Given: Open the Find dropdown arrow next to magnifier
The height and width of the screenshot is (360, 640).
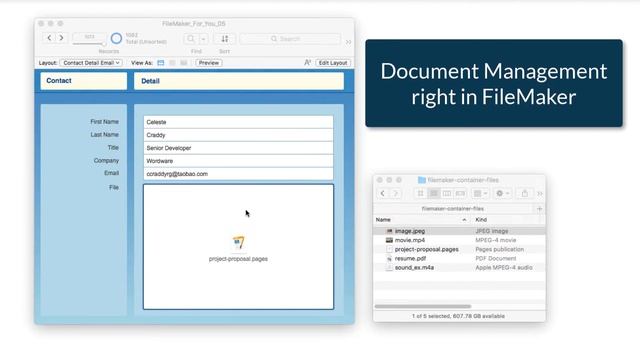Looking at the screenshot, I should point(203,39).
